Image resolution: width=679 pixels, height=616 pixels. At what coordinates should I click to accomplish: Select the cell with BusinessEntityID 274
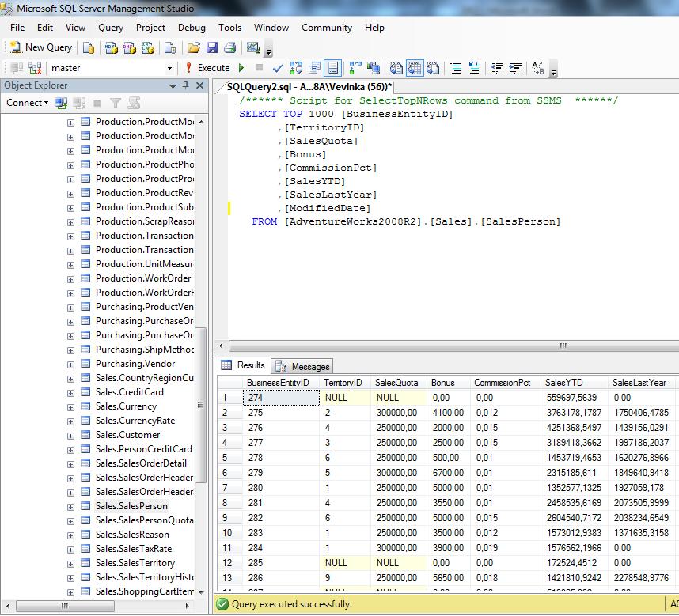pyautogui.click(x=281, y=398)
